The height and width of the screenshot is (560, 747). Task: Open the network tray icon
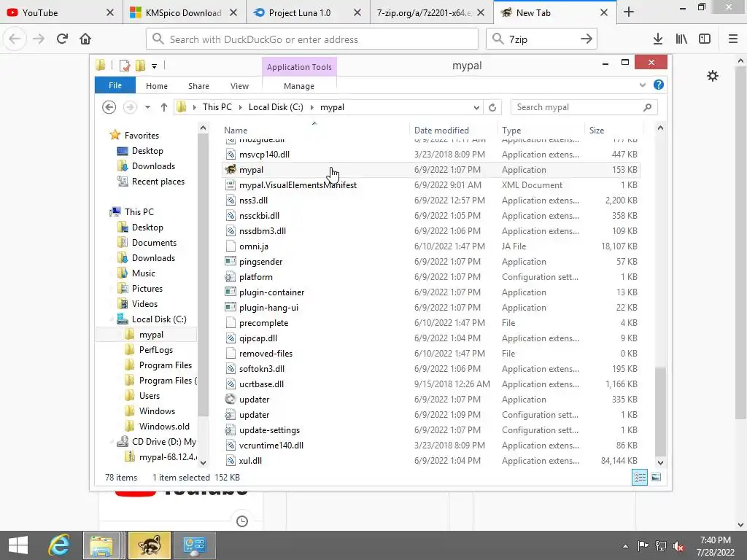coord(661,546)
